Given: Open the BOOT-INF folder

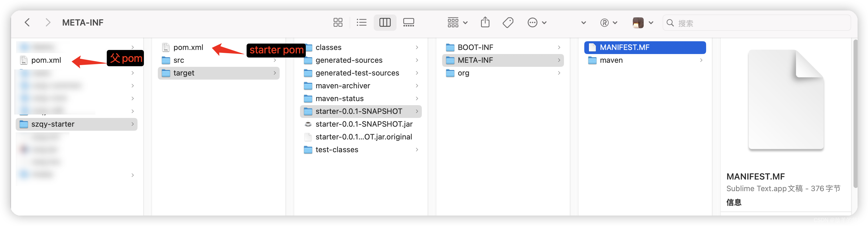Looking at the screenshot, I should (475, 47).
